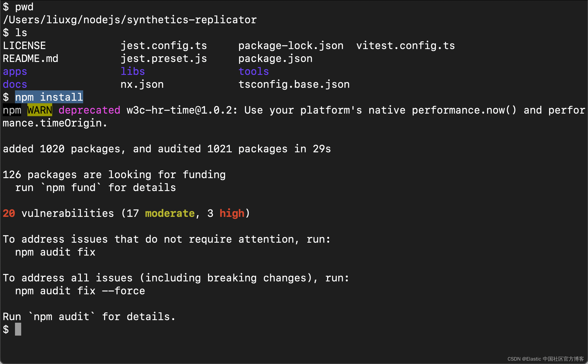Click the jest.preset.js filename
The width and height of the screenshot is (588, 364).
click(164, 59)
